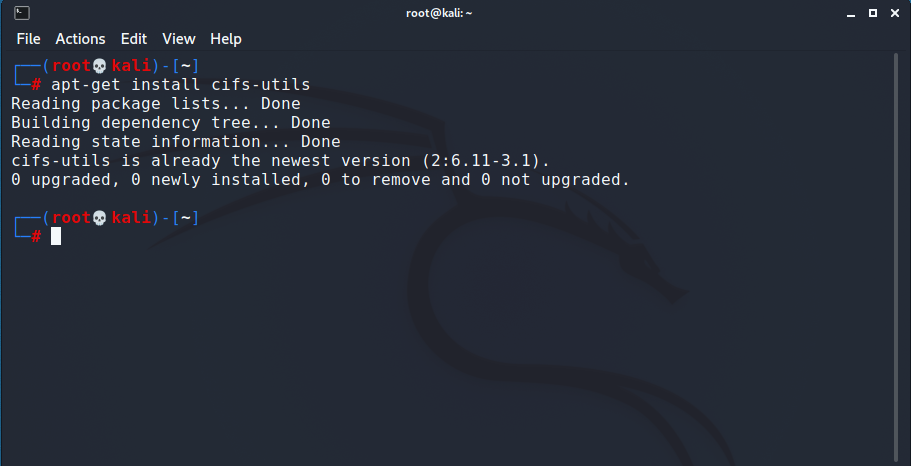Open the Edit menu
Image resolution: width=911 pixels, height=466 pixels.
[x=134, y=39]
